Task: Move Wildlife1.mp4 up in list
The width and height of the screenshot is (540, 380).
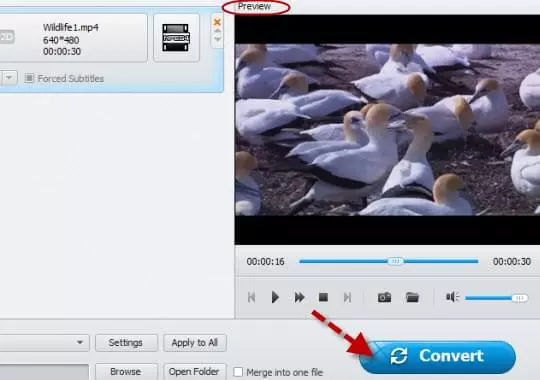Action: click(x=217, y=31)
